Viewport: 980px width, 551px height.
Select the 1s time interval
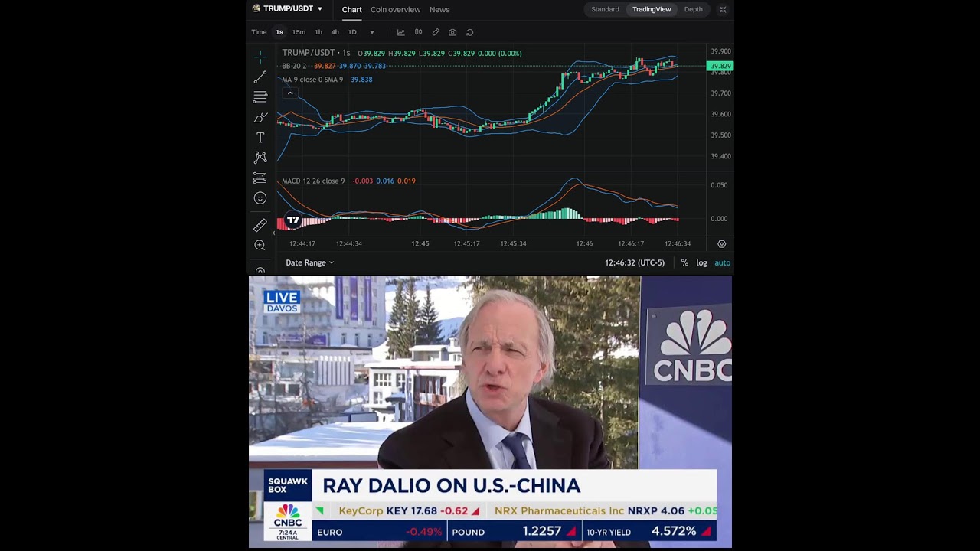pyautogui.click(x=279, y=32)
